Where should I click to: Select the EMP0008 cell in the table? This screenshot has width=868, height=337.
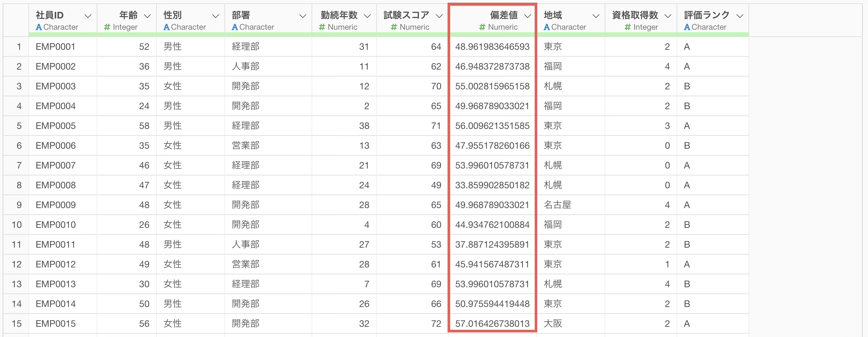[x=55, y=185]
